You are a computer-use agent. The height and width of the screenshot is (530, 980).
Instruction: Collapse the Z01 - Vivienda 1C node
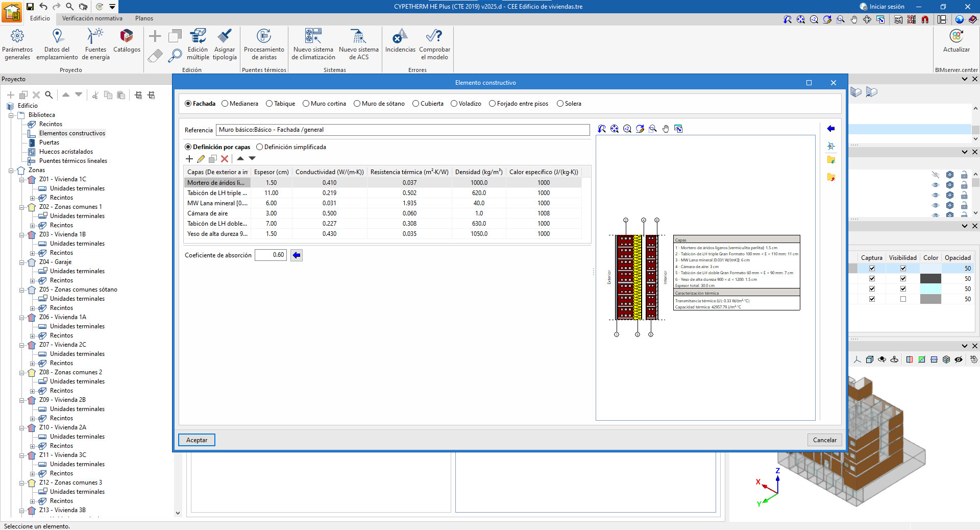click(x=22, y=180)
